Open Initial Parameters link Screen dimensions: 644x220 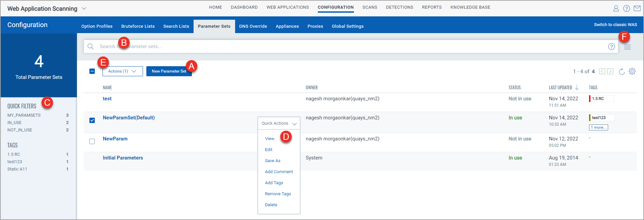[123, 158]
